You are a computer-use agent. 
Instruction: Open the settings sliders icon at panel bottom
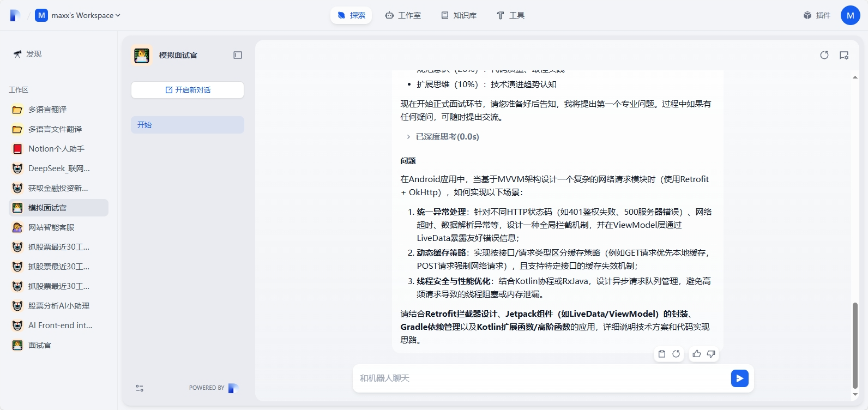click(x=140, y=388)
